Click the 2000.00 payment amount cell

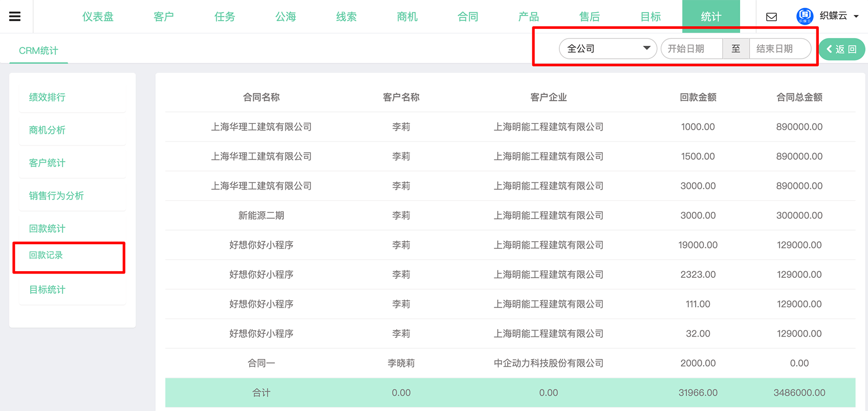[x=698, y=363]
